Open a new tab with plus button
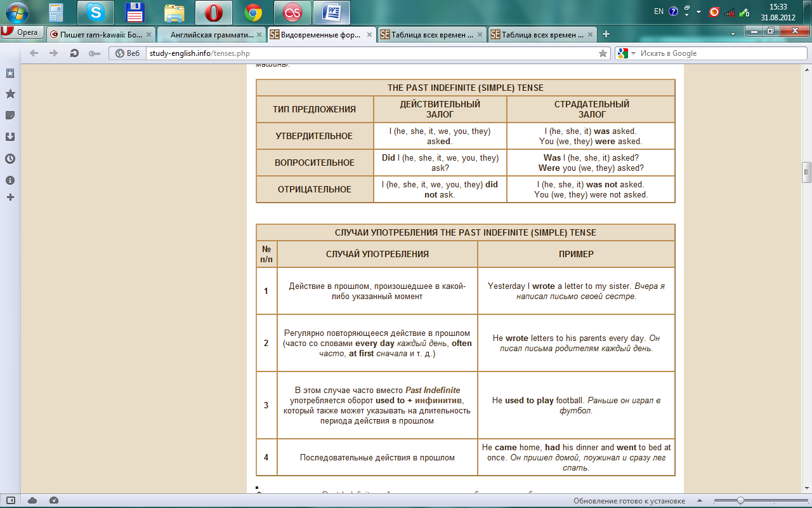812x508 pixels. 606,34
